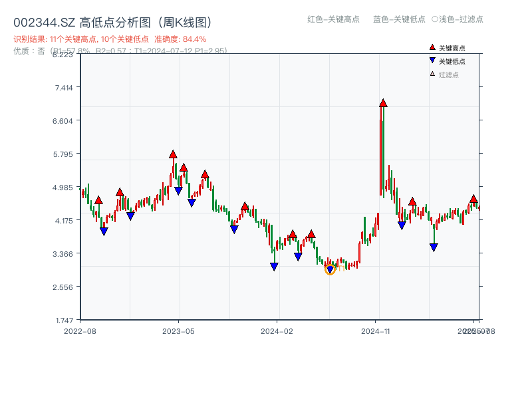Image resolution: width=532 pixels, height=399 pixels.
Task: Select the 浅色-过滤点 header legend text
Action: [461, 19]
